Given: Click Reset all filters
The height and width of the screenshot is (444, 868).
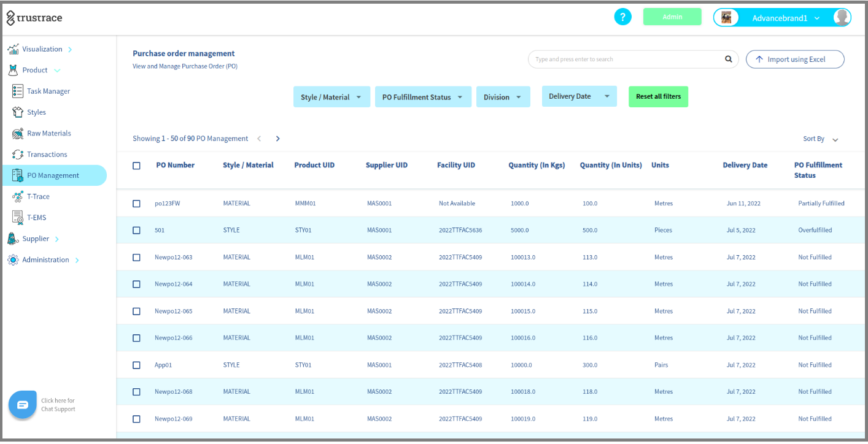Looking at the screenshot, I should 658,96.
